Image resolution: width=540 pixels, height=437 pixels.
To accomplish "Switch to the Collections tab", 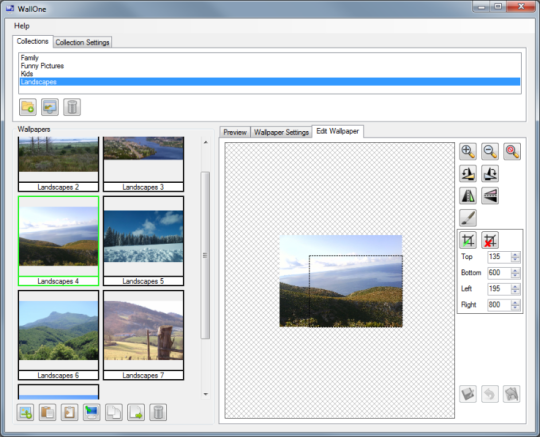I will (x=32, y=41).
